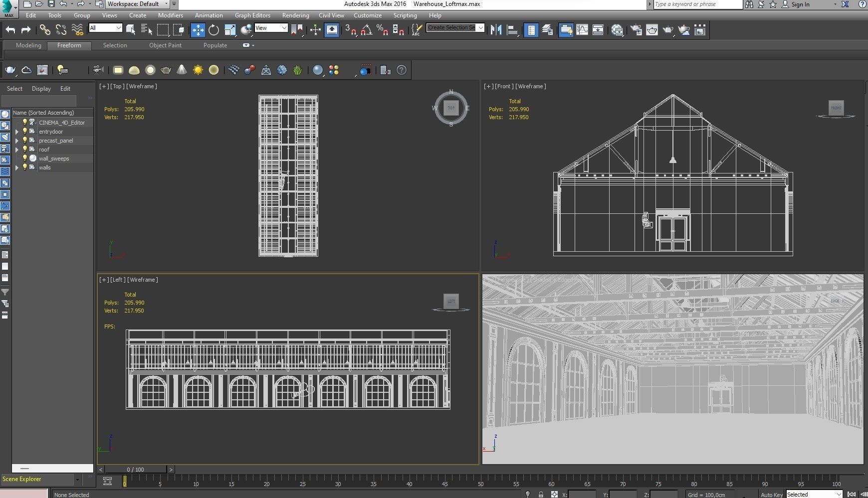Choose the Select and Scale tool

click(x=230, y=30)
